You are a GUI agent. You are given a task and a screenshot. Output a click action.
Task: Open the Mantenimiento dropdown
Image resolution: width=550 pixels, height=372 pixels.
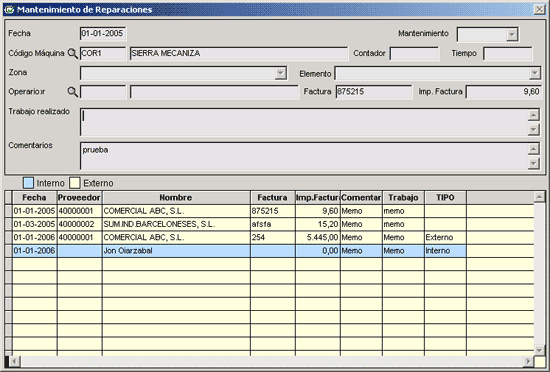pos(512,34)
